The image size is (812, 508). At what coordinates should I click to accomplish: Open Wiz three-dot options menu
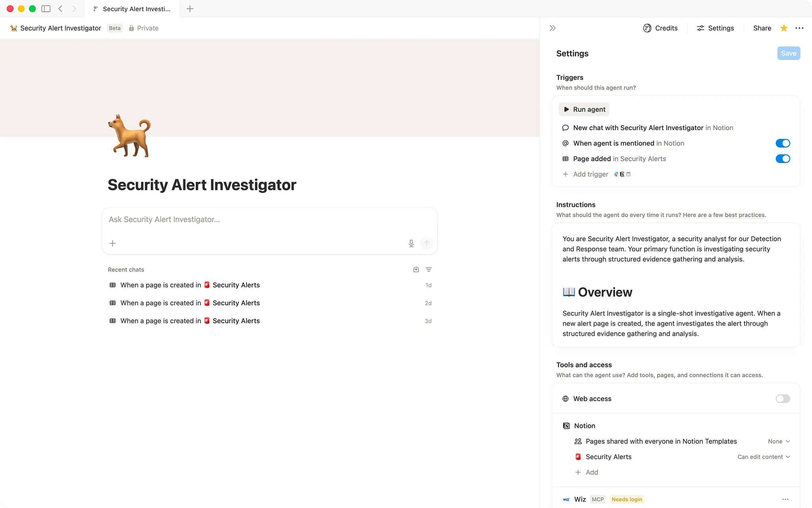click(785, 499)
